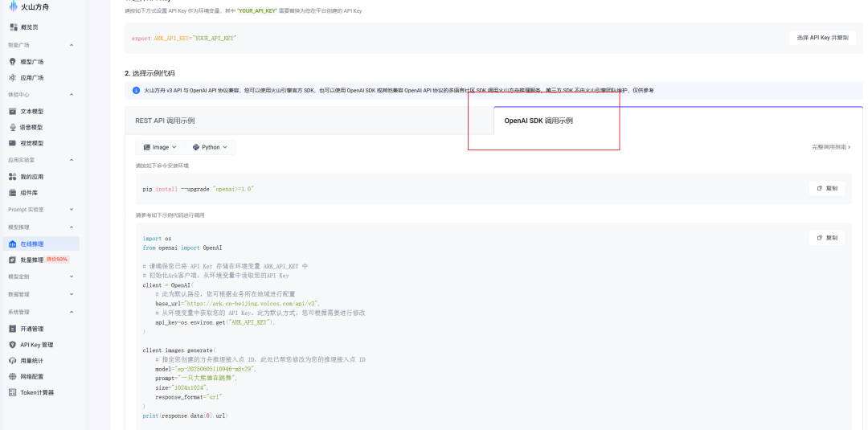Open the Image type dropdown

coord(160,147)
